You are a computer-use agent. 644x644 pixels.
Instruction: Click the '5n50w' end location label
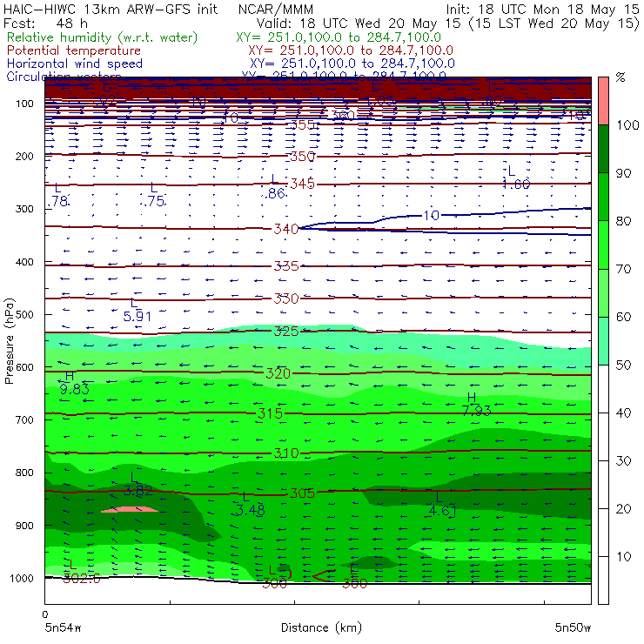tap(573, 627)
